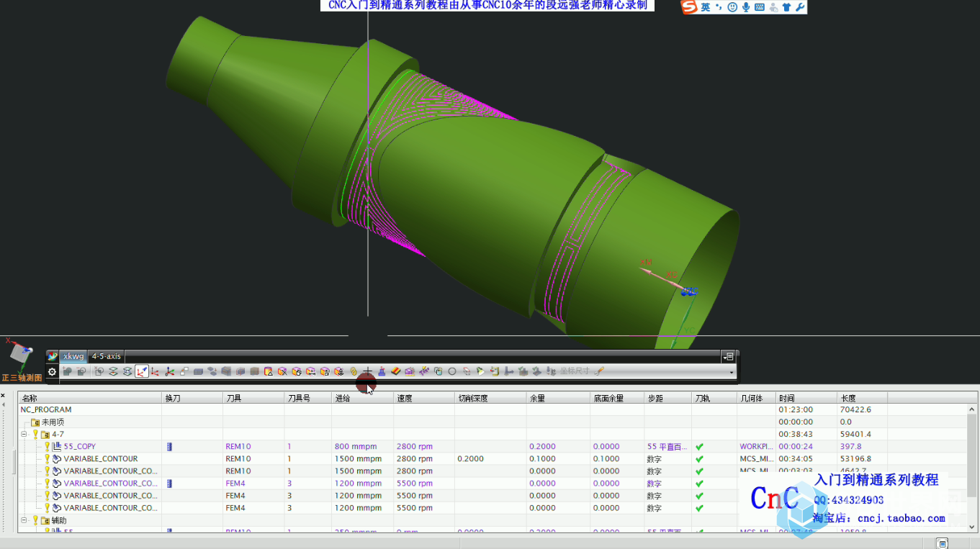Click the 长度 column header
Viewport: 980px width, 549px height.
[x=862, y=397]
